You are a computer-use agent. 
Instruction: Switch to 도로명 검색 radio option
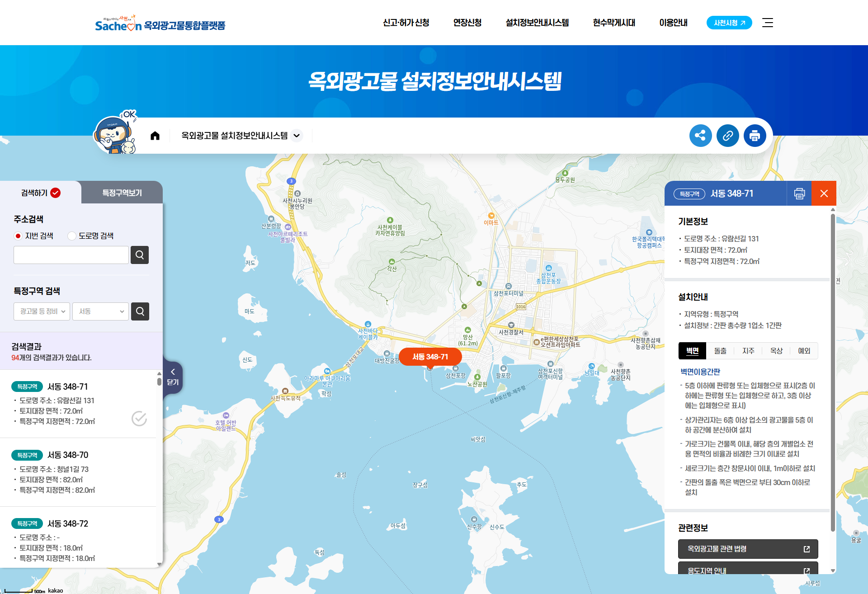point(71,236)
